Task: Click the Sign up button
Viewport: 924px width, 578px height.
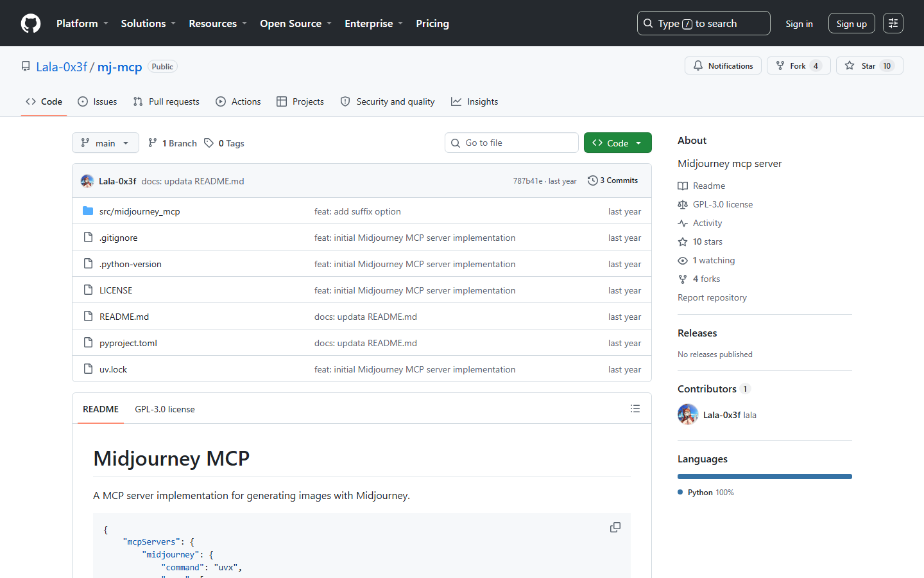Action: coord(851,24)
